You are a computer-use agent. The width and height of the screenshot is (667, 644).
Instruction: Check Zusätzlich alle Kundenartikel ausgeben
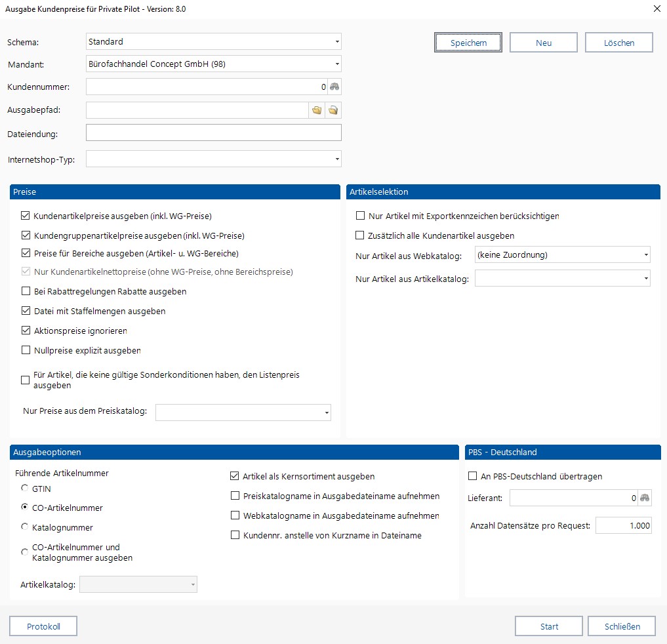359,235
